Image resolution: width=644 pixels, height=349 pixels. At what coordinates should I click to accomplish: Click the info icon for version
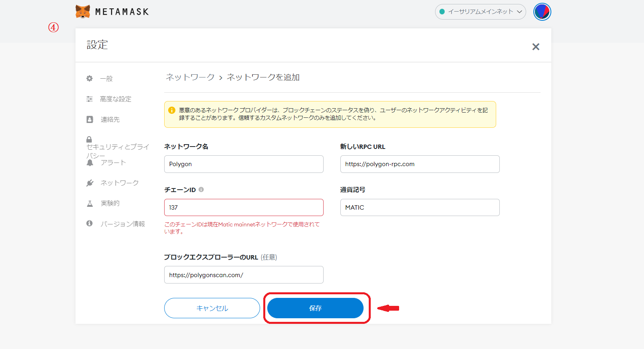pos(89,223)
